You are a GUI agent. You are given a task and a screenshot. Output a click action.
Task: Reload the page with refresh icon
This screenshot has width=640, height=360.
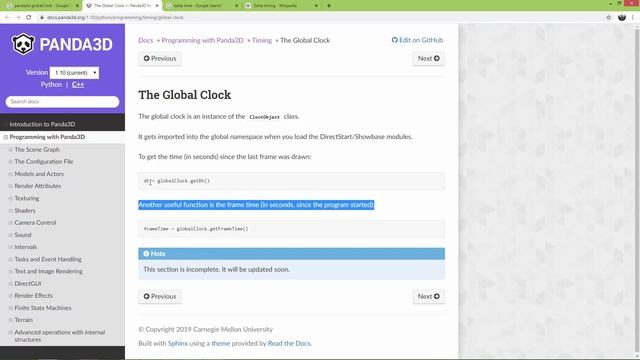[x=29, y=18]
